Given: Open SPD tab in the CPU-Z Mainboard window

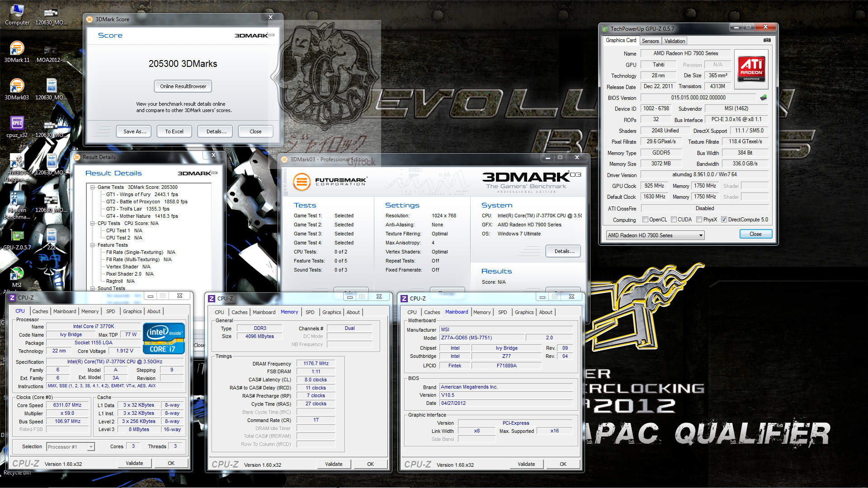Looking at the screenshot, I should [502, 312].
